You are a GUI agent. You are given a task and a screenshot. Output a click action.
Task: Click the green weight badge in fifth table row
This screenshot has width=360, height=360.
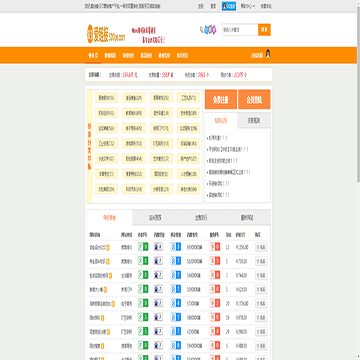[143, 303]
